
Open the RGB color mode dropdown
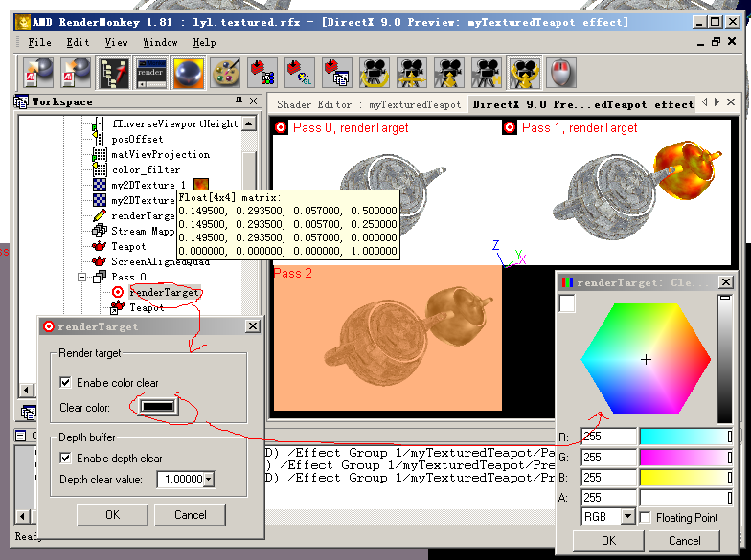627,517
